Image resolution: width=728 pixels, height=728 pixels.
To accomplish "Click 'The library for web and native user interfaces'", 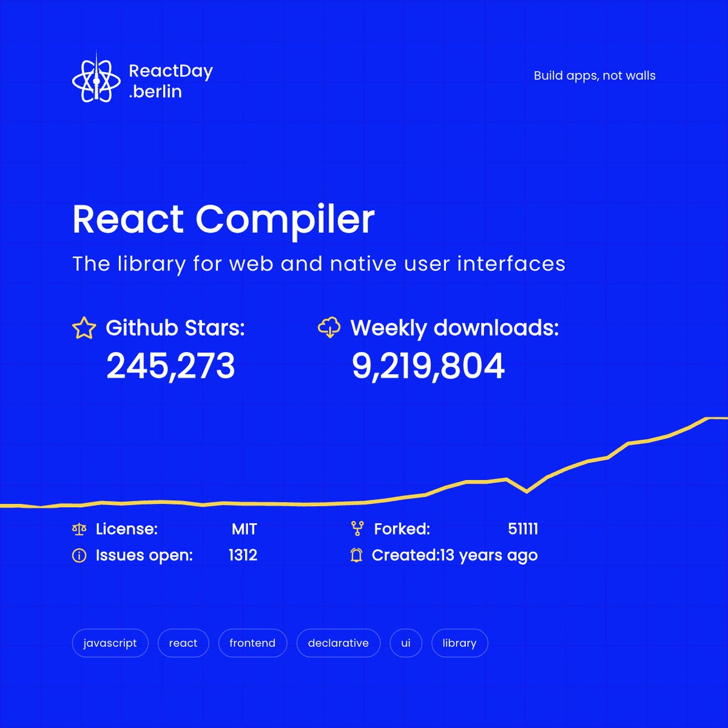I will click(318, 264).
